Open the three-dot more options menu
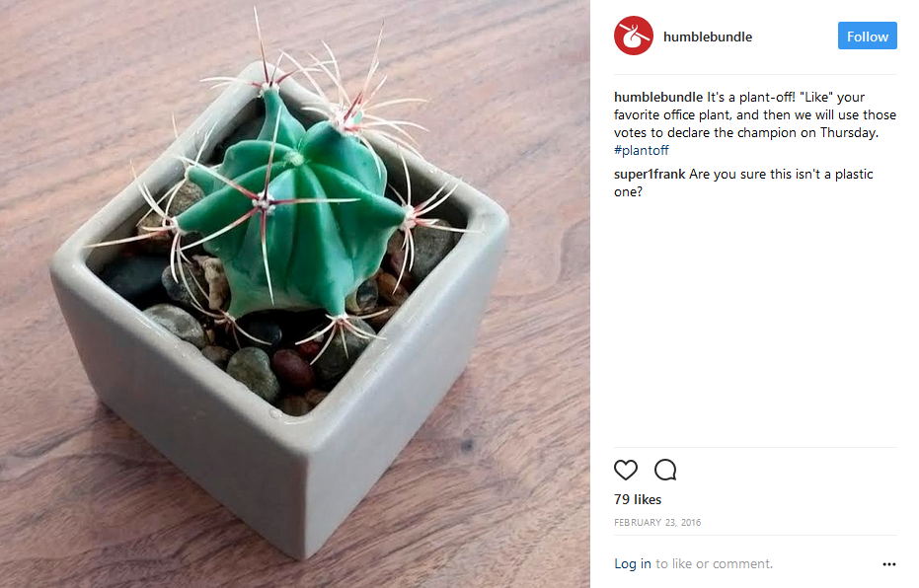 point(888,564)
